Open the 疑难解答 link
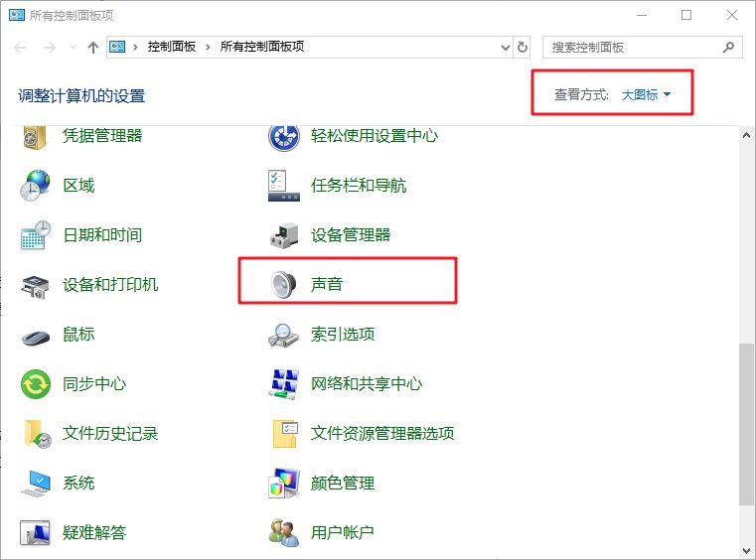 click(94, 532)
